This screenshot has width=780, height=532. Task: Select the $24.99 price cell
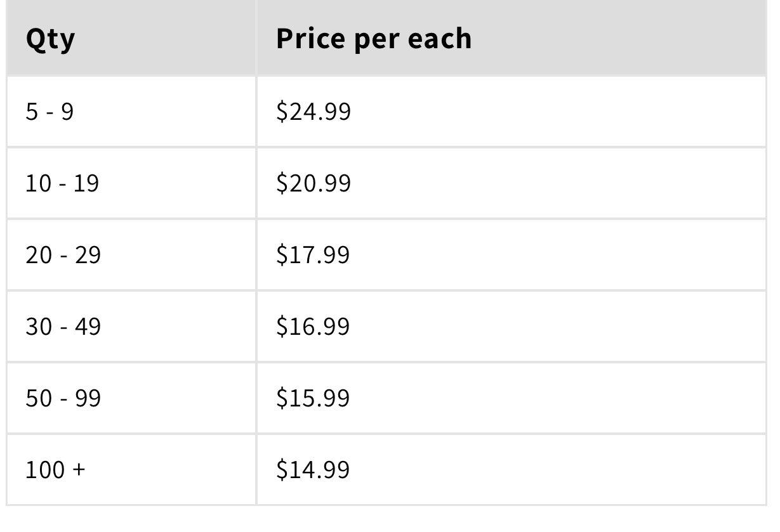tap(314, 112)
